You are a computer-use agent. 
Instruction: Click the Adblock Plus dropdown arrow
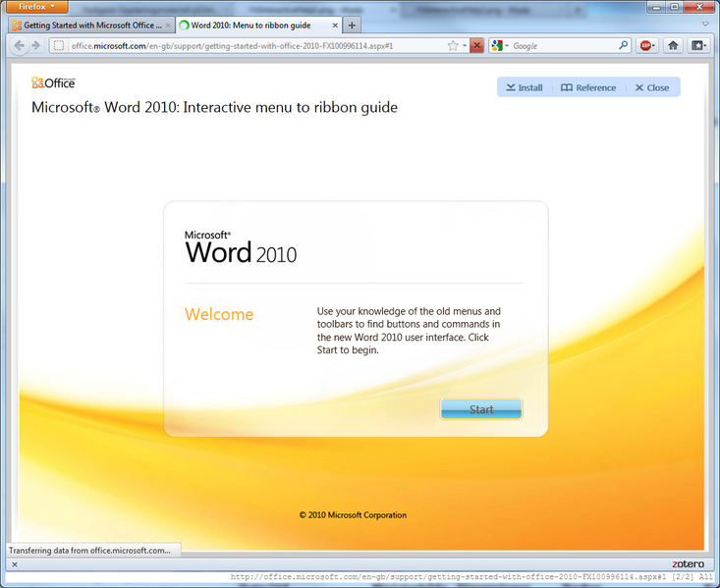click(654, 45)
